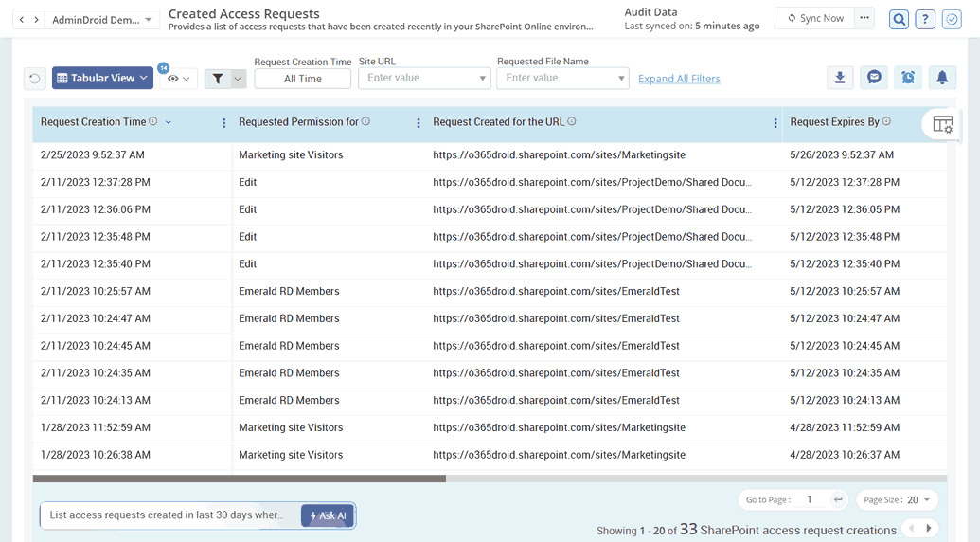Open the Tabular View dropdown
This screenshot has height=542, width=980.
[102, 78]
